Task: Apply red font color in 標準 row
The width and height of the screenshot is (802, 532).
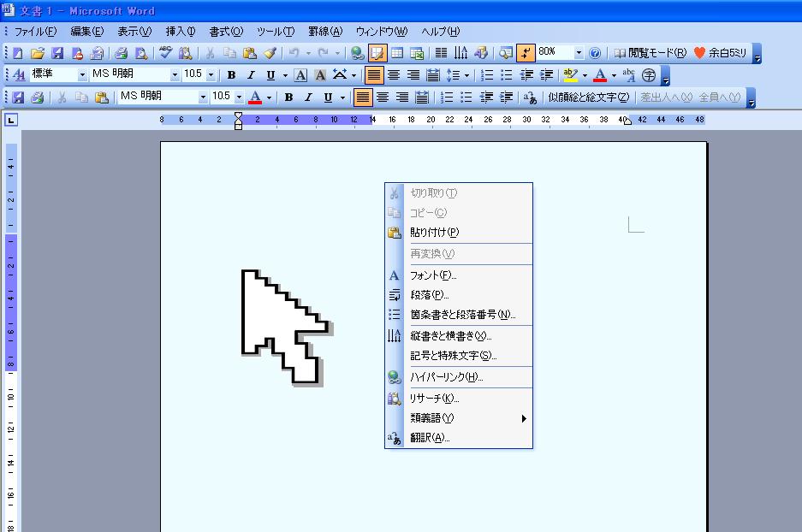Action: point(601,75)
